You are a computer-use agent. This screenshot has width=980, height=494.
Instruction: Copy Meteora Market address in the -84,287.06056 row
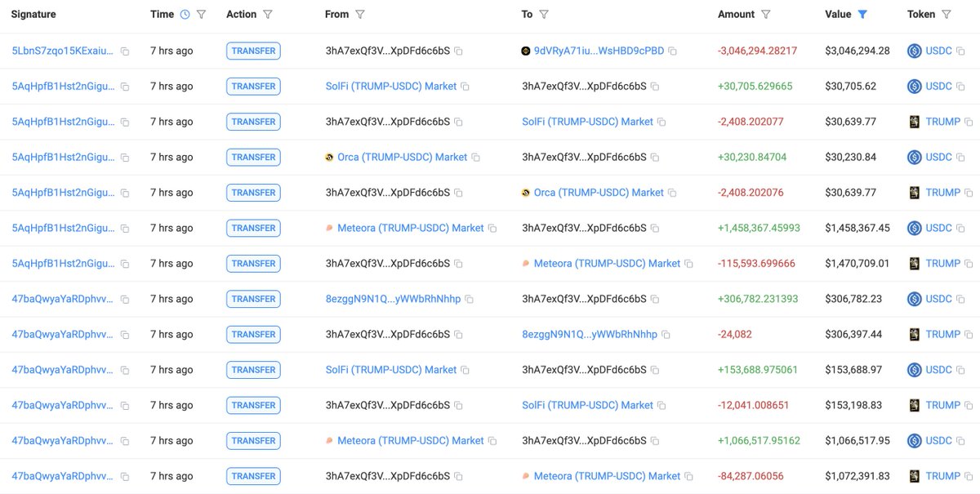[x=688, y=477]
